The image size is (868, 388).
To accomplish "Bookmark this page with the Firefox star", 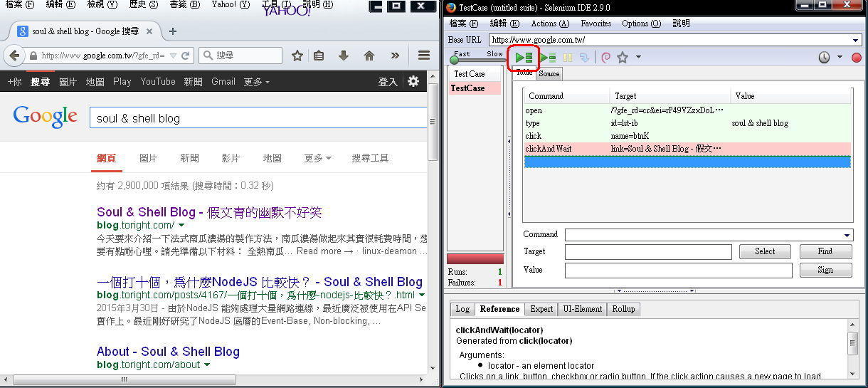I will pos(297,56).
